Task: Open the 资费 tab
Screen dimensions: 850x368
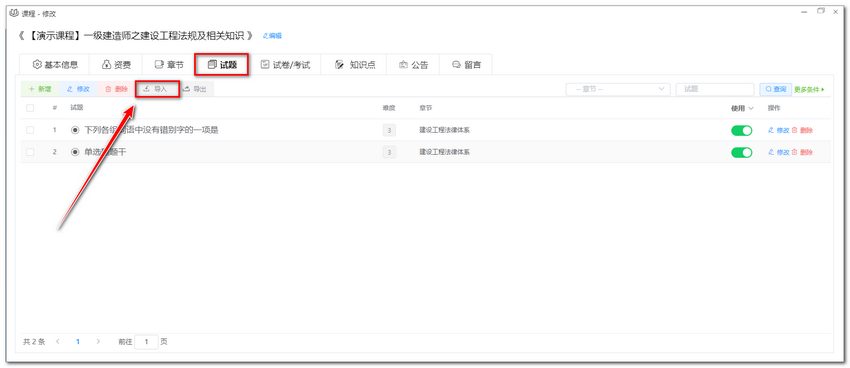Action: point(116,65)
